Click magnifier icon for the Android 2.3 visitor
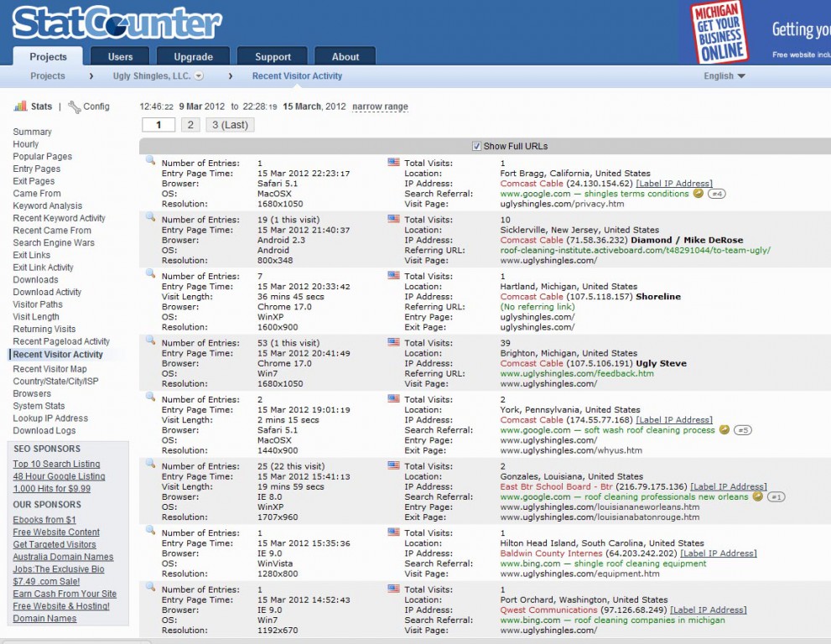The height and width of the screenshot is (644, 831). (150, 217)
